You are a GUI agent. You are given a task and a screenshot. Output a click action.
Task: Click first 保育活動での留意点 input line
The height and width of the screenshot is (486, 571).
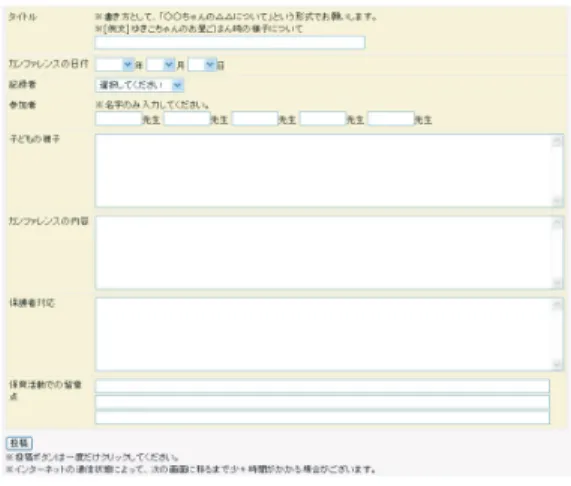coord(322,386)
